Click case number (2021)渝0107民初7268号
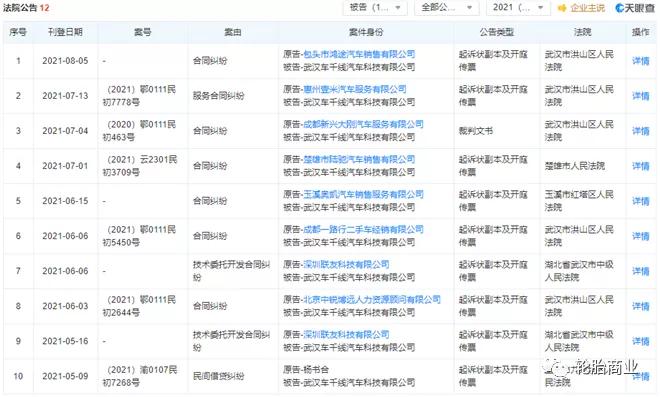 (140, 376)
